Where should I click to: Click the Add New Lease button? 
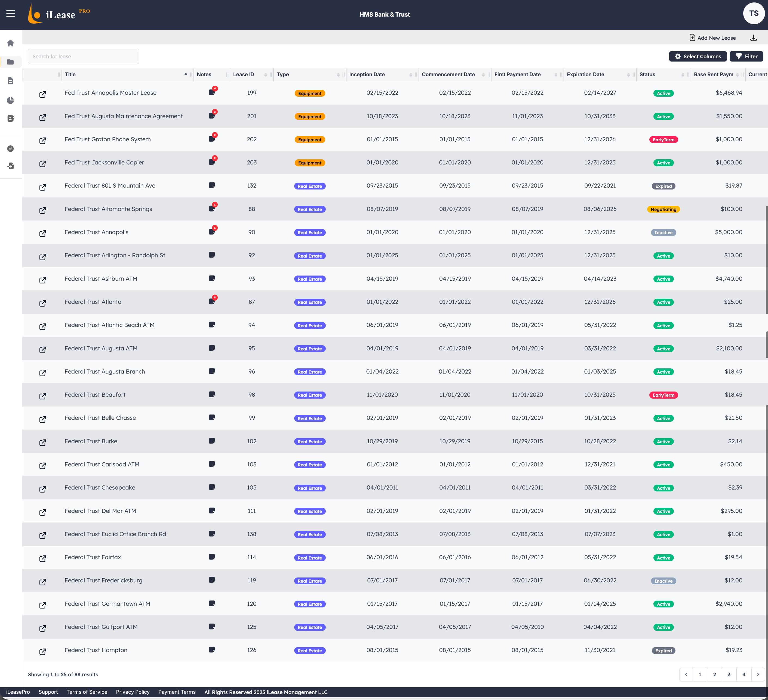point(712,38)
